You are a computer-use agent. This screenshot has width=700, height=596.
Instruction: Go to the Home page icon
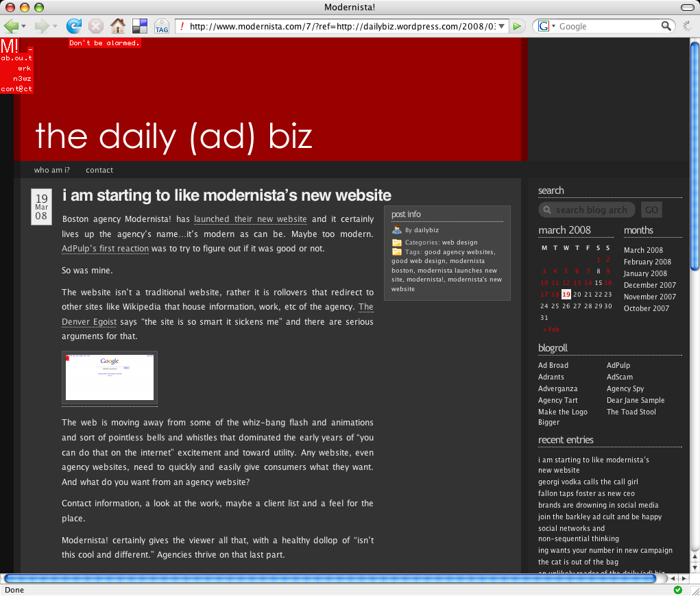click(x=118, y=26)
